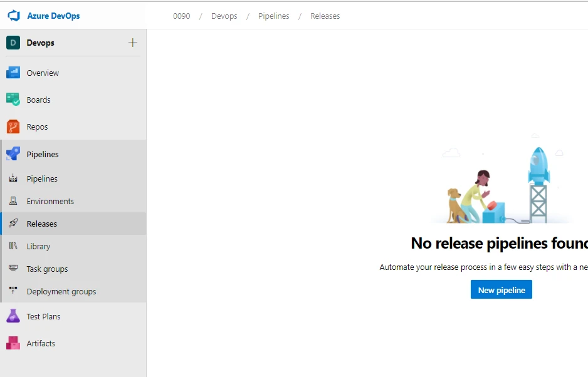Select Releases in the sidebar

41,224
